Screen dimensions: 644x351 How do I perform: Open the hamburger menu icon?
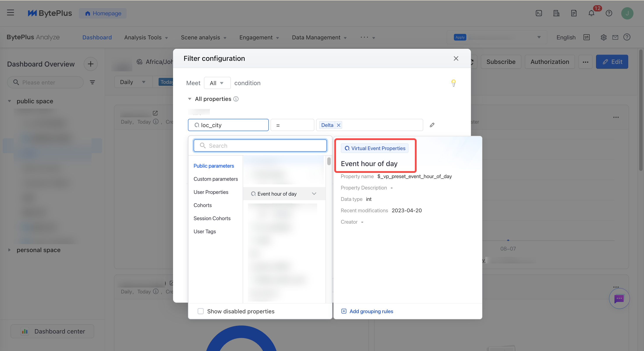coord(11,13)
